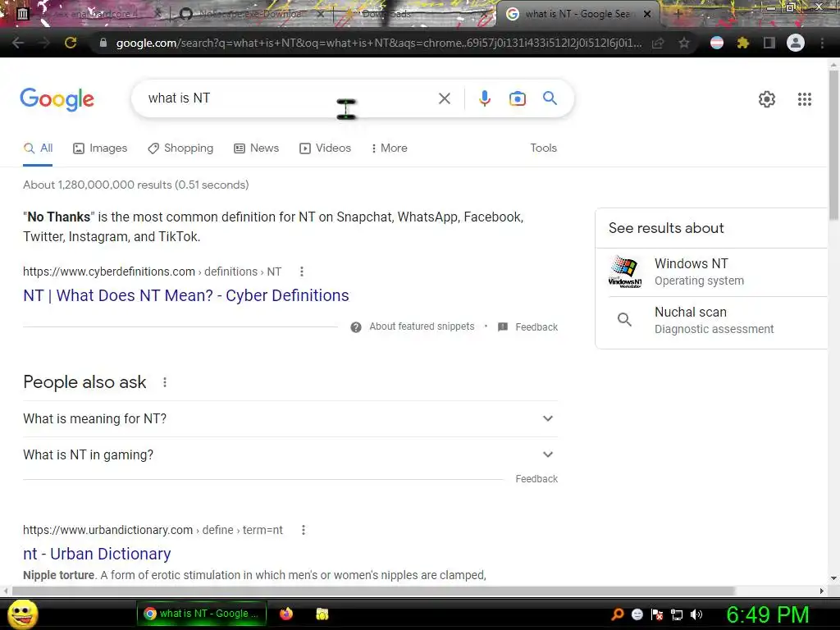Click the 'what is NT - Google' taskbar button

(202, 614)
